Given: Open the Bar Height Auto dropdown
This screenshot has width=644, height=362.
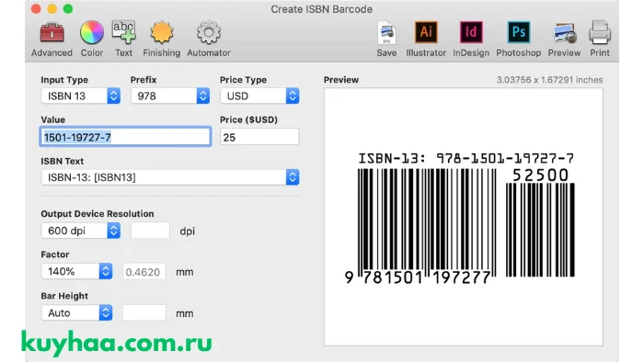Looking at the screenshot, I should [x=76, y=312].
